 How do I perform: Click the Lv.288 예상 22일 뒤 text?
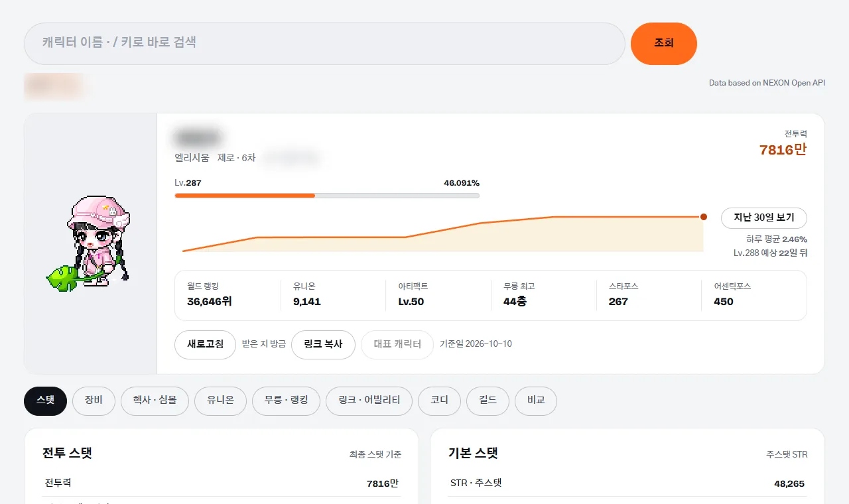pyautogui.click(x=771, y=253)
